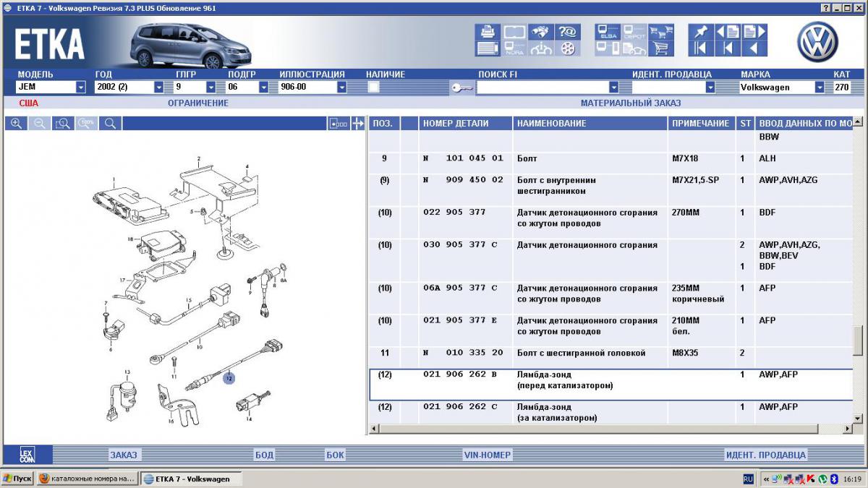
Task: Click the parts table down scroll arrow
Action: [x=858, y=419]
